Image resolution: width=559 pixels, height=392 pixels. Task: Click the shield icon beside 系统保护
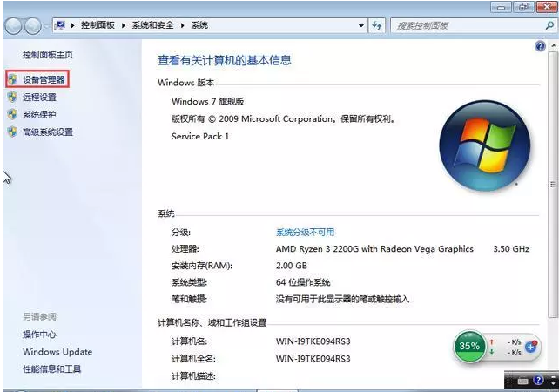(12, 114)
